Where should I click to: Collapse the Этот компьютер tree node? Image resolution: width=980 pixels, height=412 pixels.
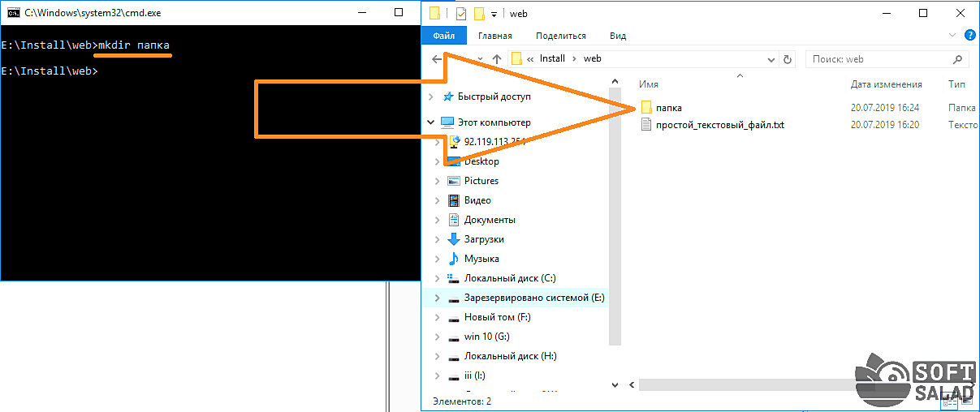(x=430, y=122)
